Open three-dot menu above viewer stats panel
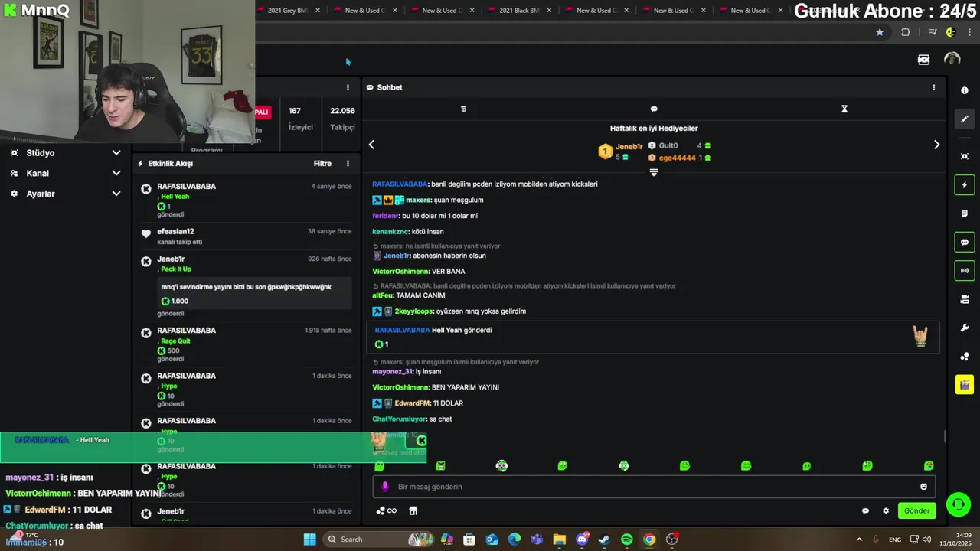The width and height of the screenshot is (980, 551). pyautogui.click(x=348, y=87)
